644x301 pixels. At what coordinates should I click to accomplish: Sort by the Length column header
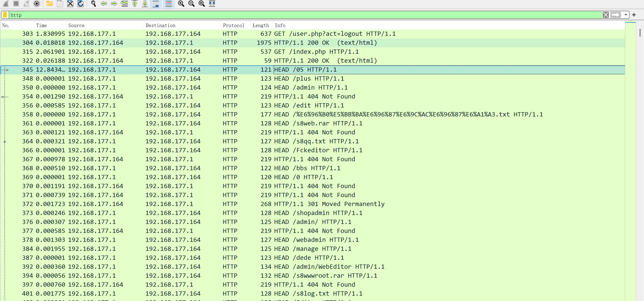pyautogui.click(x=261, y=26)
